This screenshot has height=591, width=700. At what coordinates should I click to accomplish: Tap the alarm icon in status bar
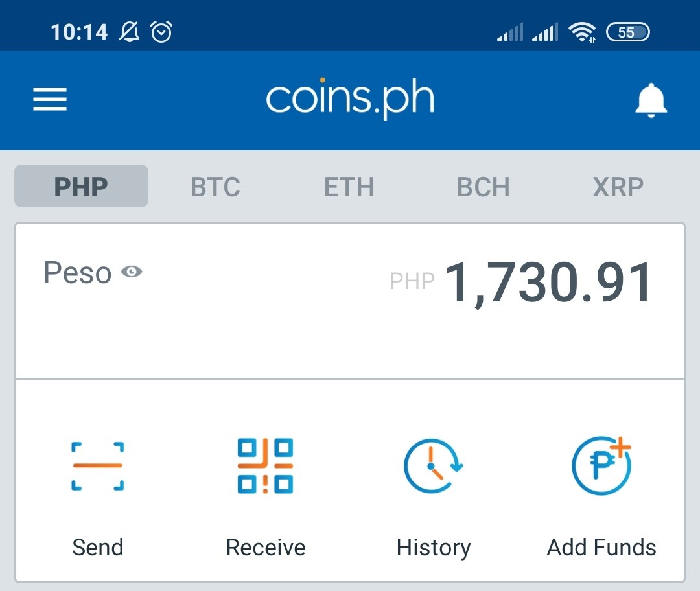click(161, 32)
